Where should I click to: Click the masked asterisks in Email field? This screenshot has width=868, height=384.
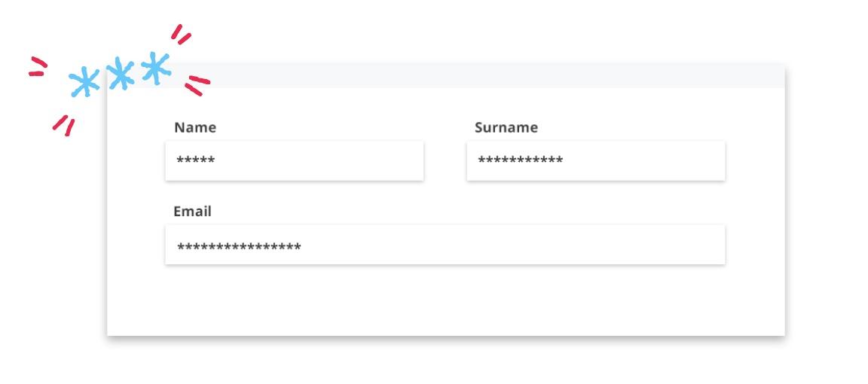239,247
